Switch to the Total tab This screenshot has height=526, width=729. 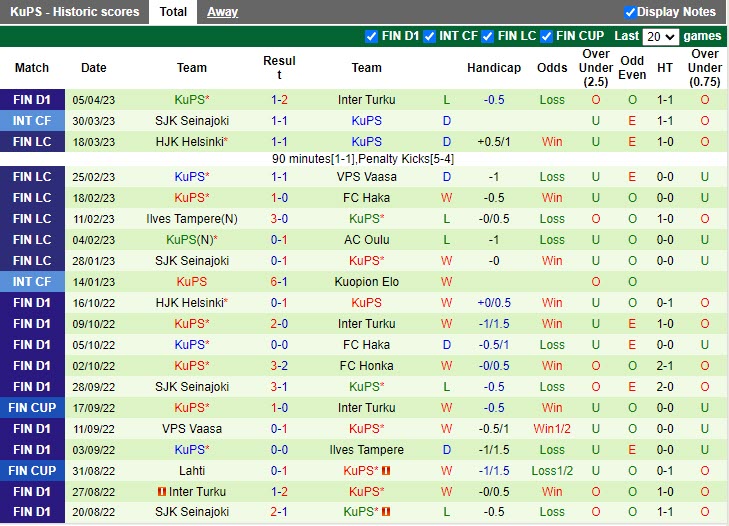point(173,12)
